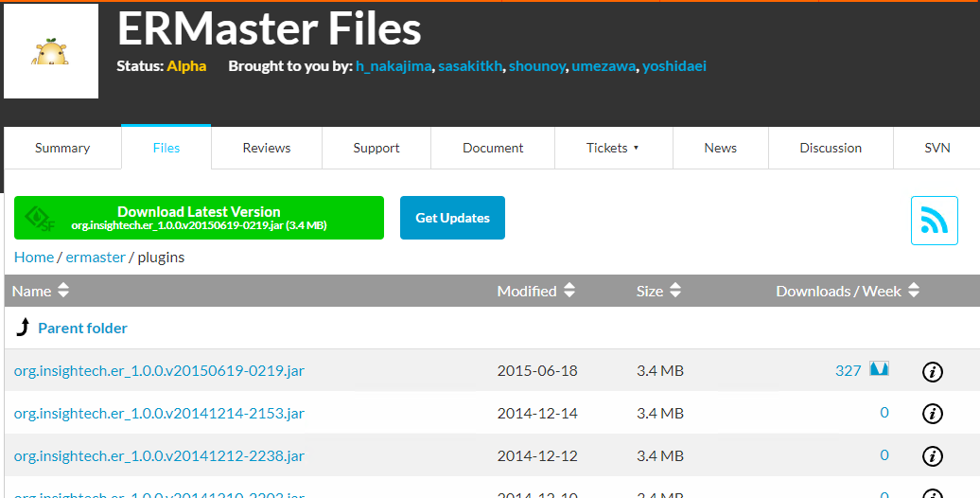
Task: Sort by Downloads / Week arrows
Action: tap(914, 291)
